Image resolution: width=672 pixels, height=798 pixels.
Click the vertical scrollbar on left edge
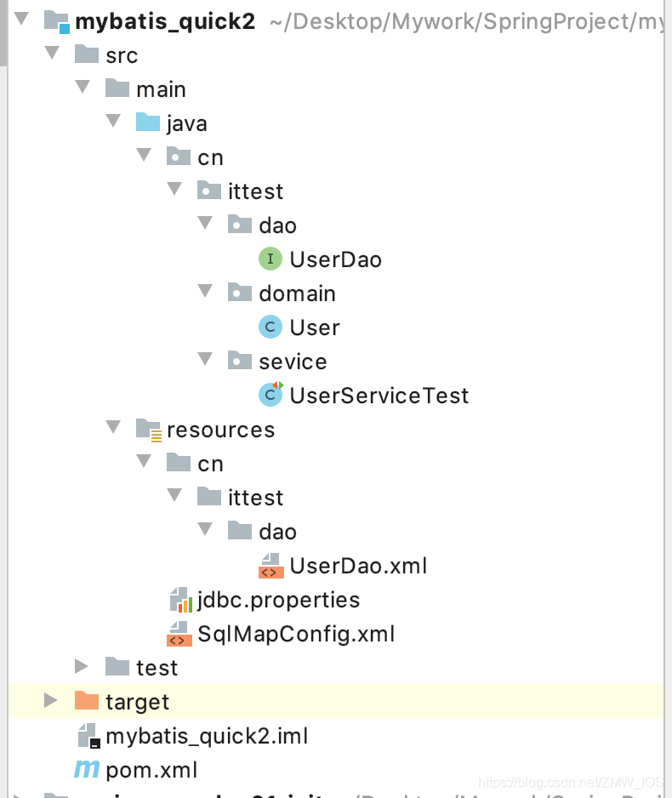(3, 33)
